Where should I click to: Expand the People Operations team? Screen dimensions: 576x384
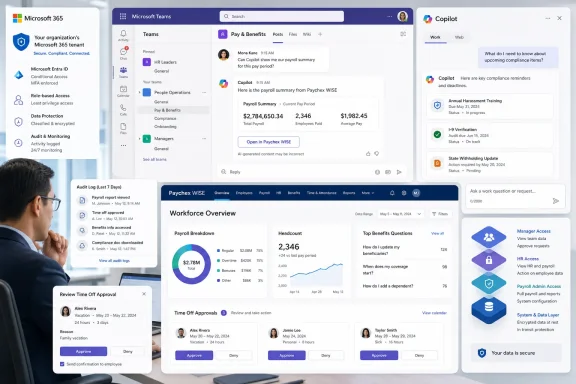[140, 92]
